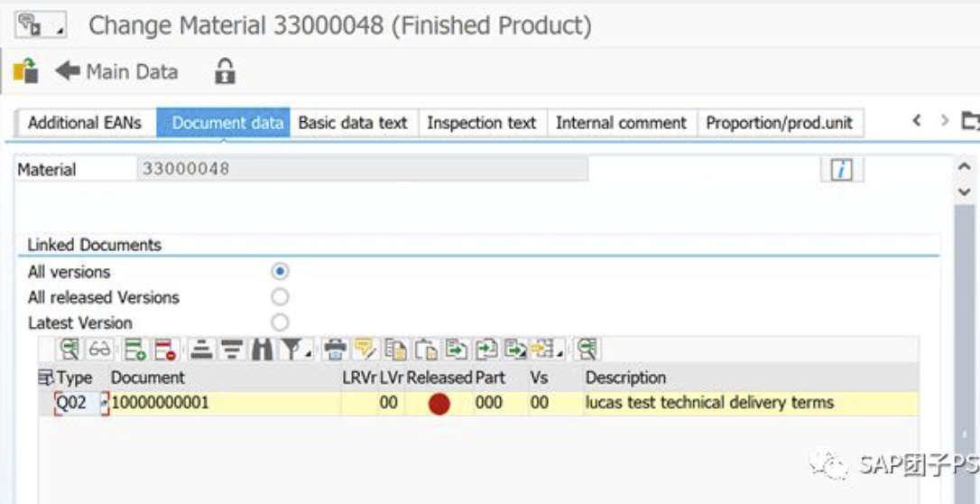Select the All versions radio button

coord(280,271)
